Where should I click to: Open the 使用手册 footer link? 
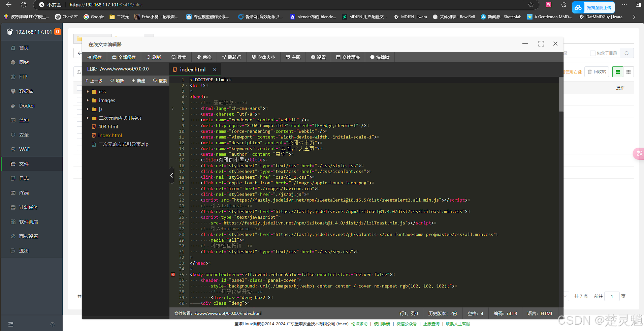[x=382, y=324]
